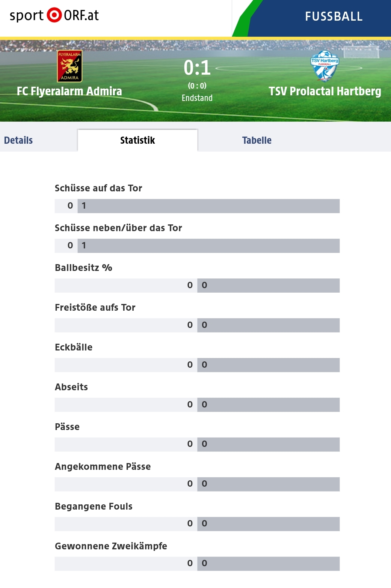Click the Pässe stat bar
The height and width of the screenshot is (588, 391).
click(x=197, y=444)
